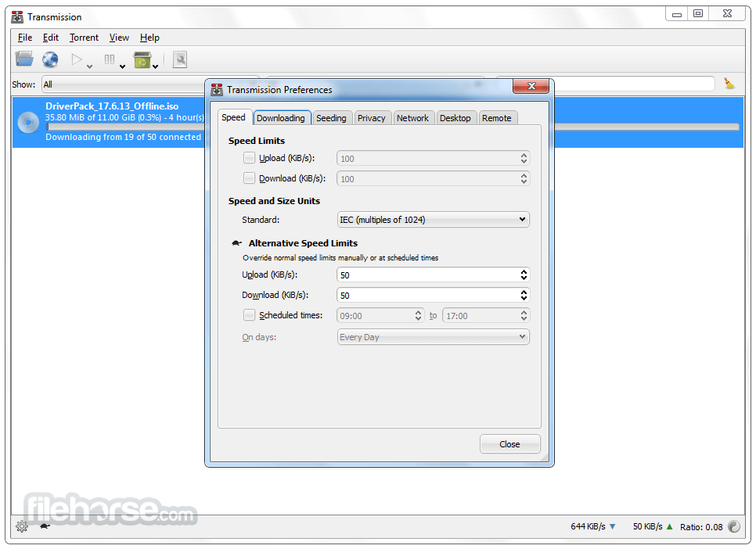
Task: Open the Torrent menu
Action: pyautogui.click(x=84, y=37)
